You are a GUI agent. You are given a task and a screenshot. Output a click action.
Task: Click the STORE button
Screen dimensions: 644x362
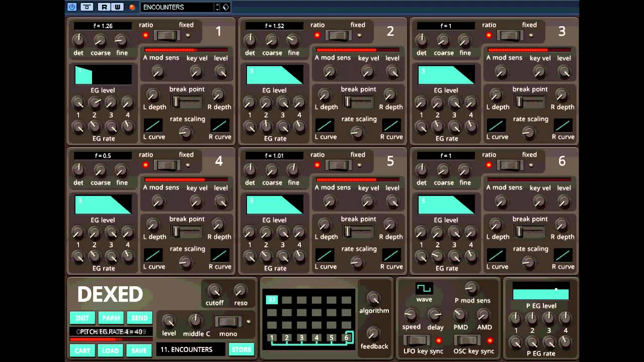[242, 349]
